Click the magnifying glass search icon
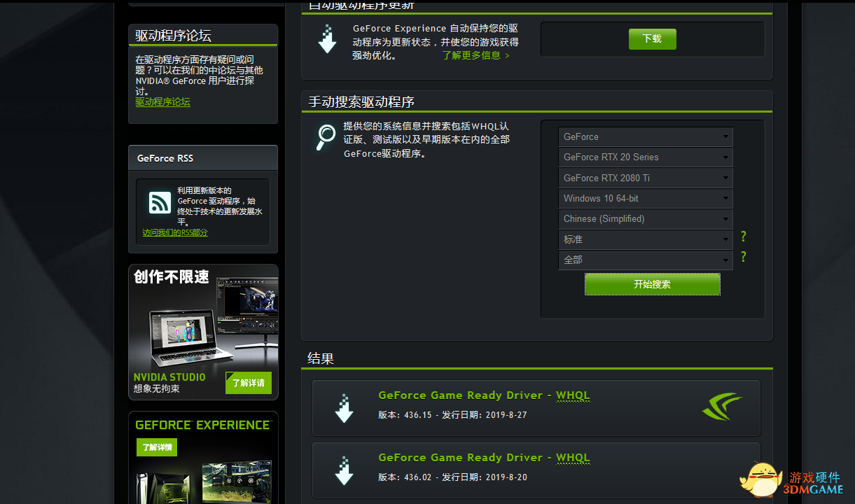Screen dimensions: 855x504 pyautogui.click(x=325, y=137)
